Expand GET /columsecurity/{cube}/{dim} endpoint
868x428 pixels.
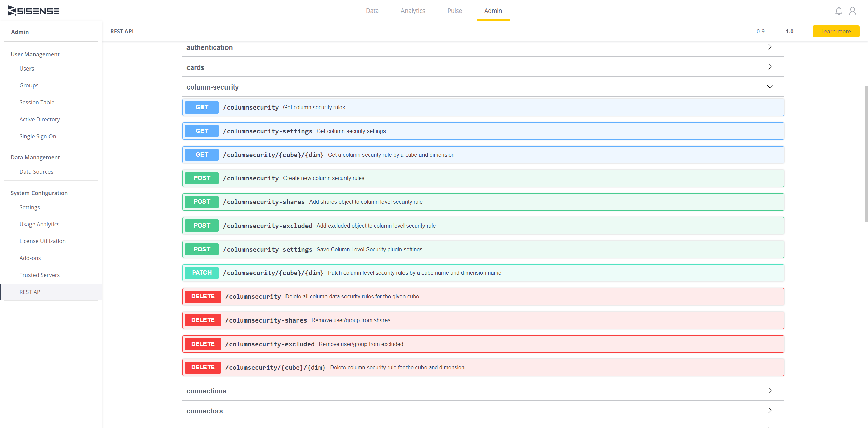tap(483, 155)
